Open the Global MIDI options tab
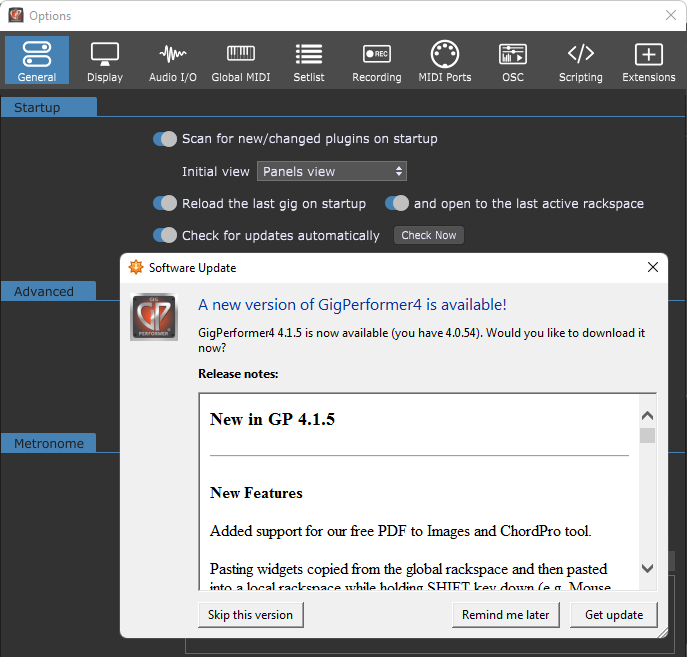The width and height of the screenshot is (687, 657). pyautogui.click(x=241, y=62)
